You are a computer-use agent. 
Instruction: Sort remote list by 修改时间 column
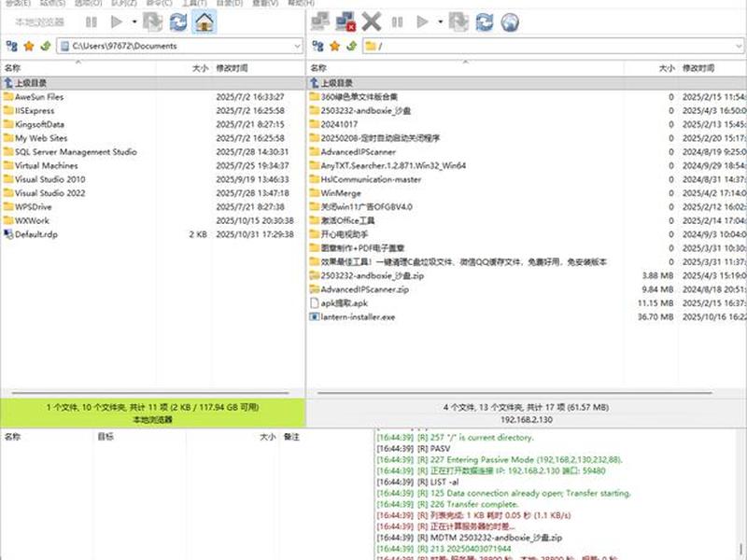click(x=712, y=68)
